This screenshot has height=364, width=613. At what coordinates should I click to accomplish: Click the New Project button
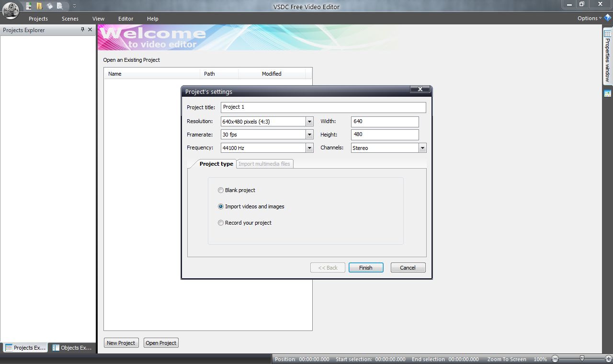point(121,343)
